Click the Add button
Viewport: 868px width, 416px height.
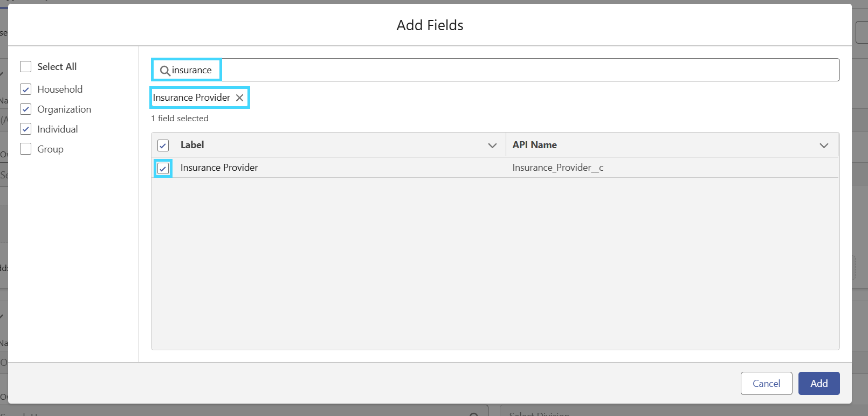click(819, 383)
